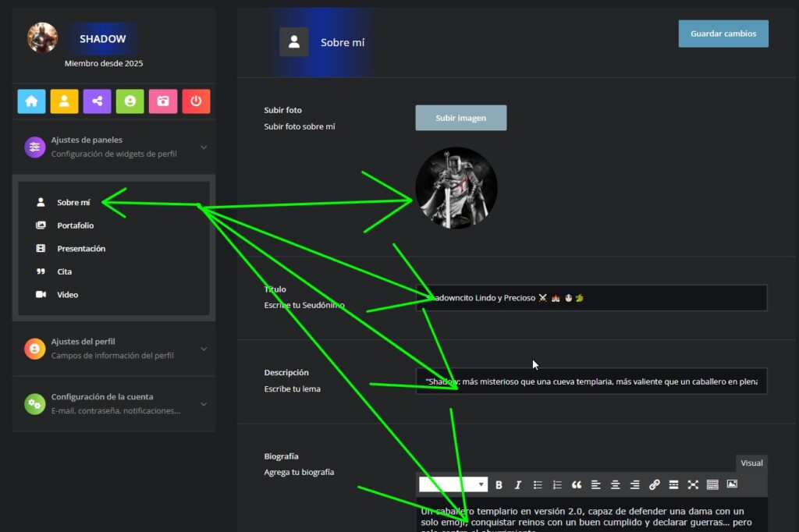Center align text in biography editor

tap(616, 485)
